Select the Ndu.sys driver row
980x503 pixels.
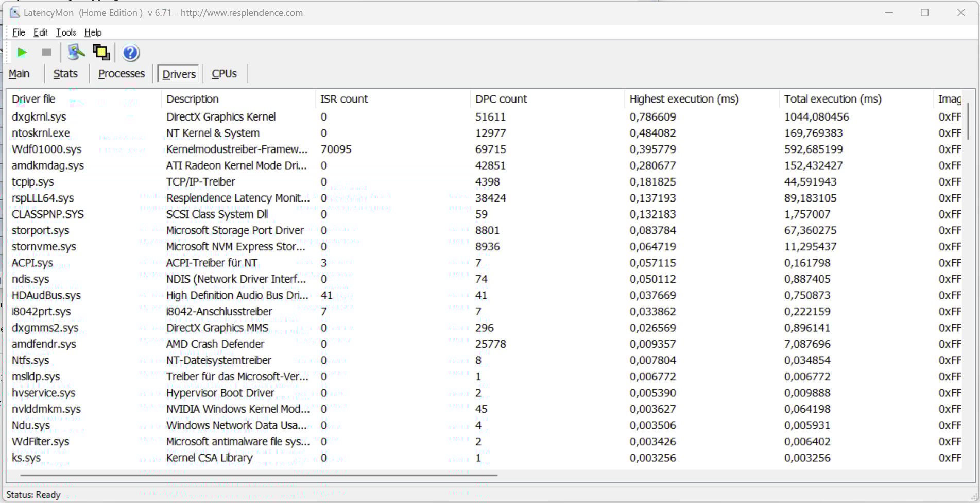pyautogui.click(x=484, y=425)
